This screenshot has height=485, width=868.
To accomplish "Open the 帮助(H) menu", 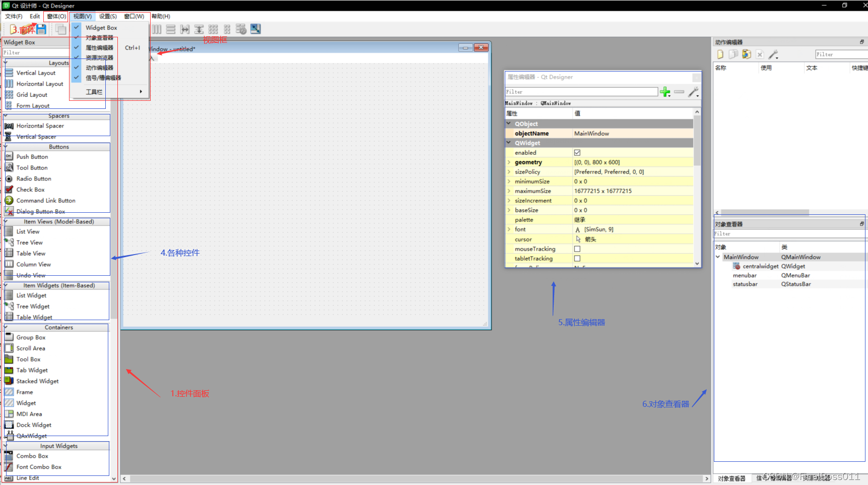I will (x=161, y=17).
